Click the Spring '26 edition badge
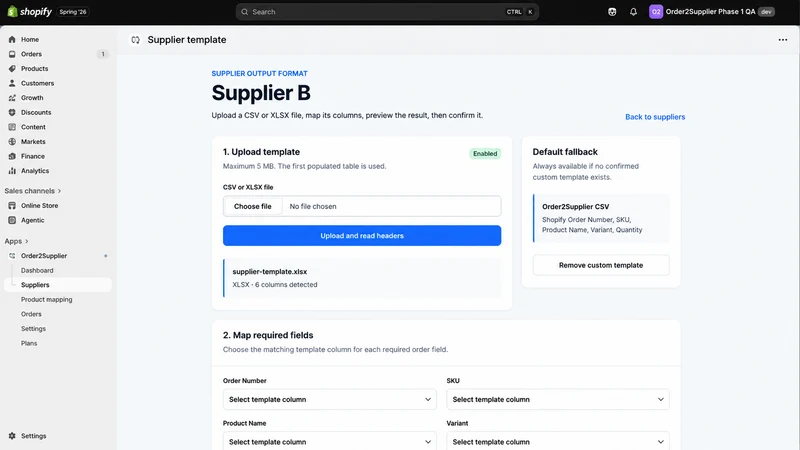 click(x=73, y=12)
